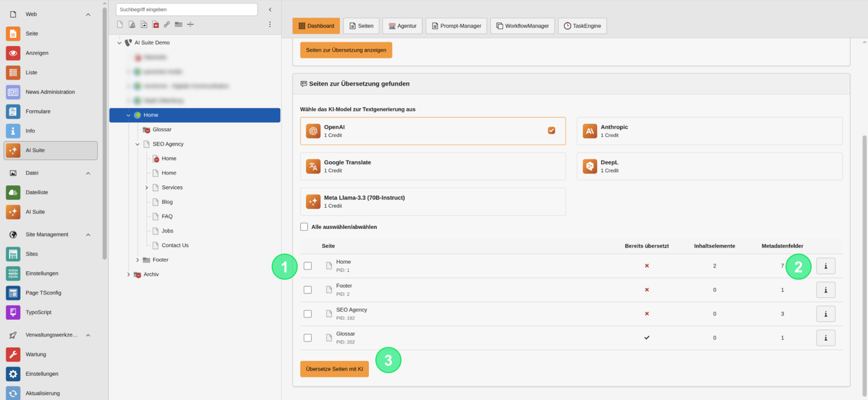Open the WorkflowManager tab
The width and height of the screenshot is (868, 400).
(523, 26)
